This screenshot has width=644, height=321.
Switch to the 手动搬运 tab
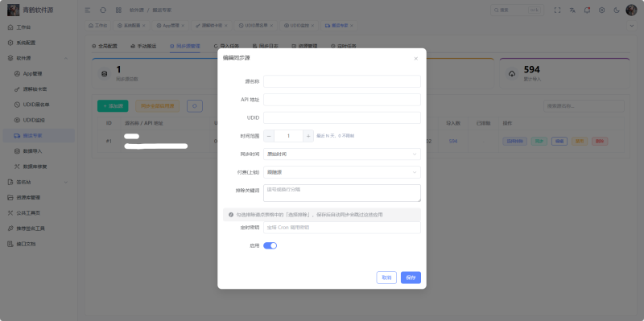tap(143, 46)
